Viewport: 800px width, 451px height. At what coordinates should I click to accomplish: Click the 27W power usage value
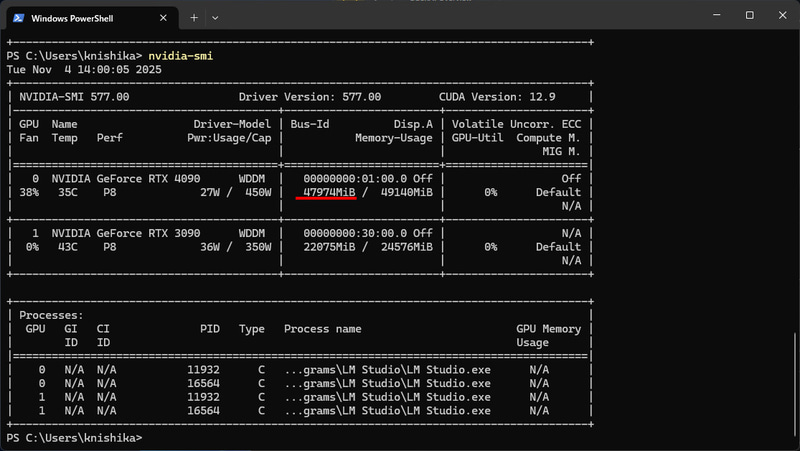pyautogui.click(x=210, y=192)
